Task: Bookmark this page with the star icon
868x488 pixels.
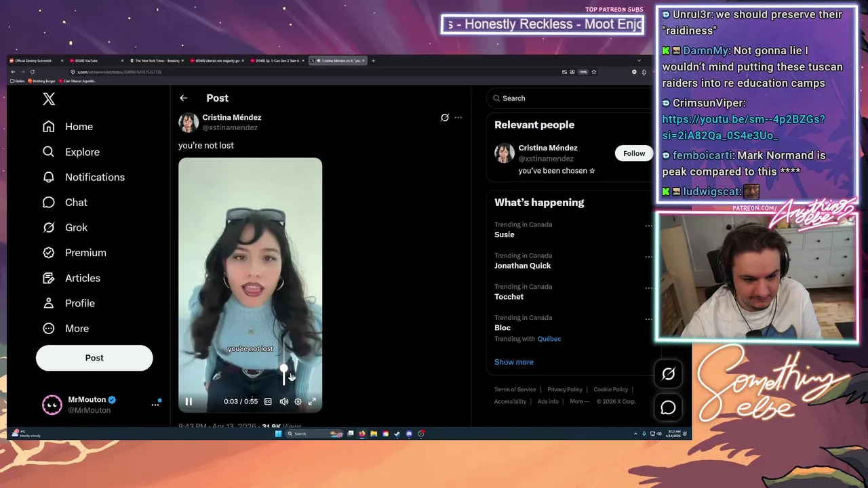Action: tap(594, 72)
